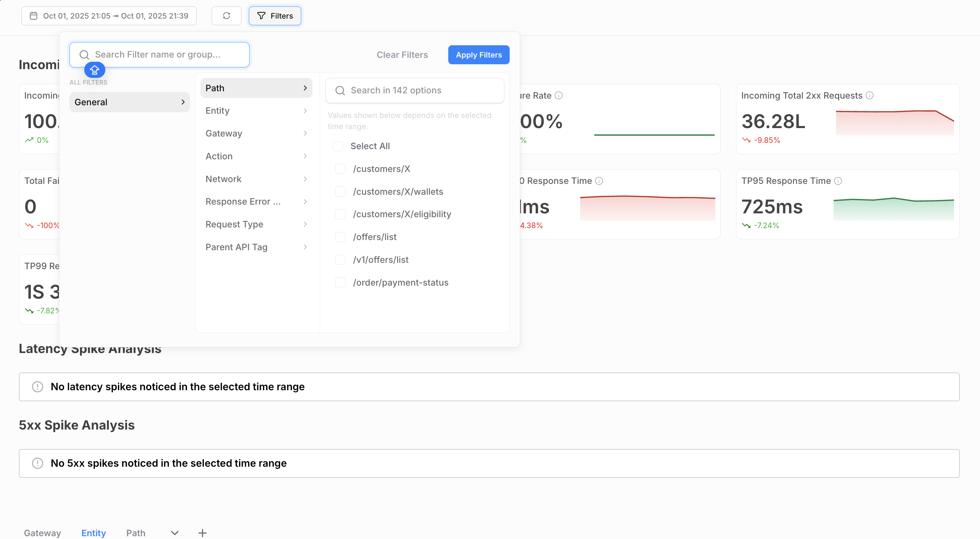Expand the Gateway filter category
Screen dimensions: 980x539
[256, 133]
